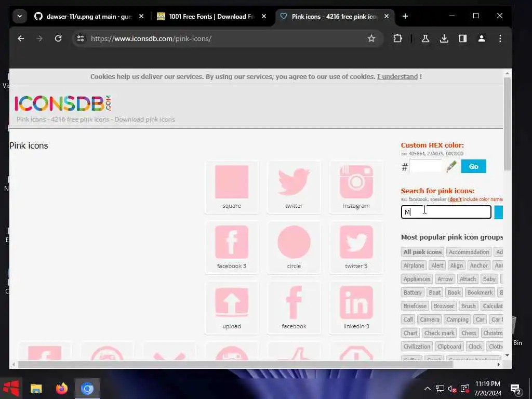Image resolution: width=532 pixels, height=399 pixels.
Task: Reload the current page
Action: (58, 38)
